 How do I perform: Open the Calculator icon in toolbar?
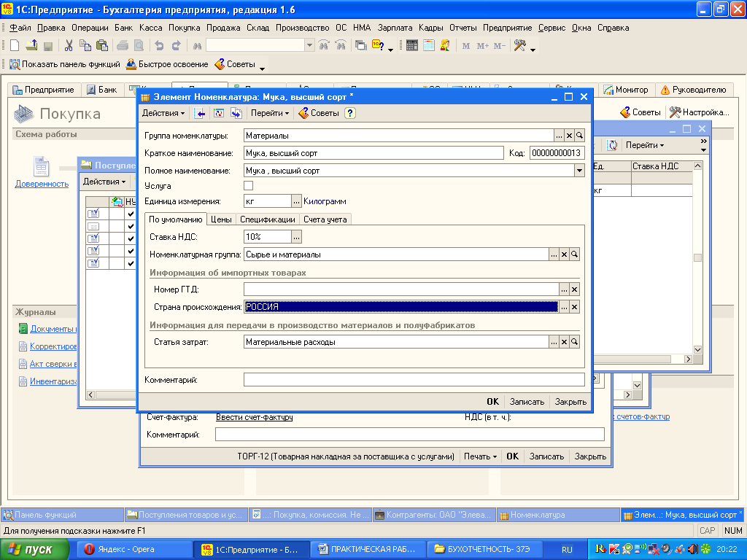tap(412, 46)
